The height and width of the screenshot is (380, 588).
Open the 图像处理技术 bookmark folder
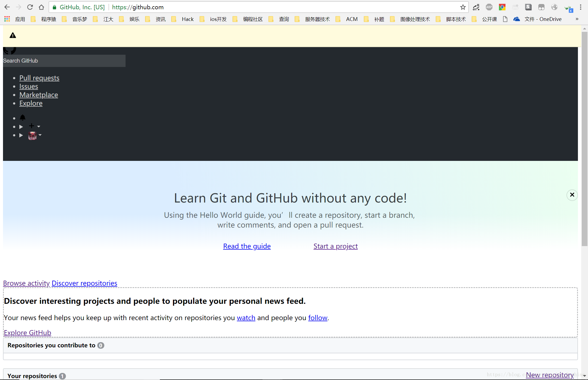point(410,19)
